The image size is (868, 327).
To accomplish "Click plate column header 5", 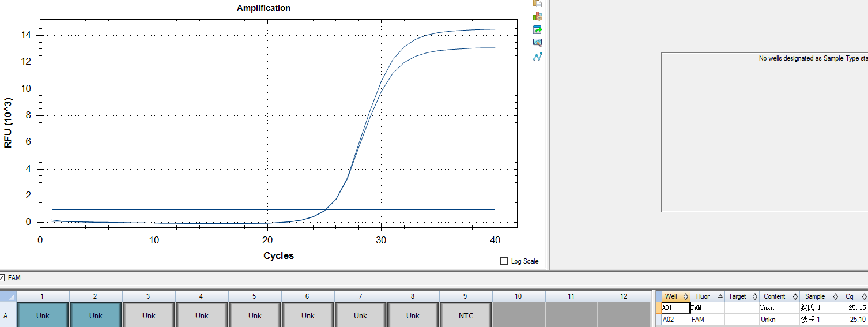I will [255, 296].
